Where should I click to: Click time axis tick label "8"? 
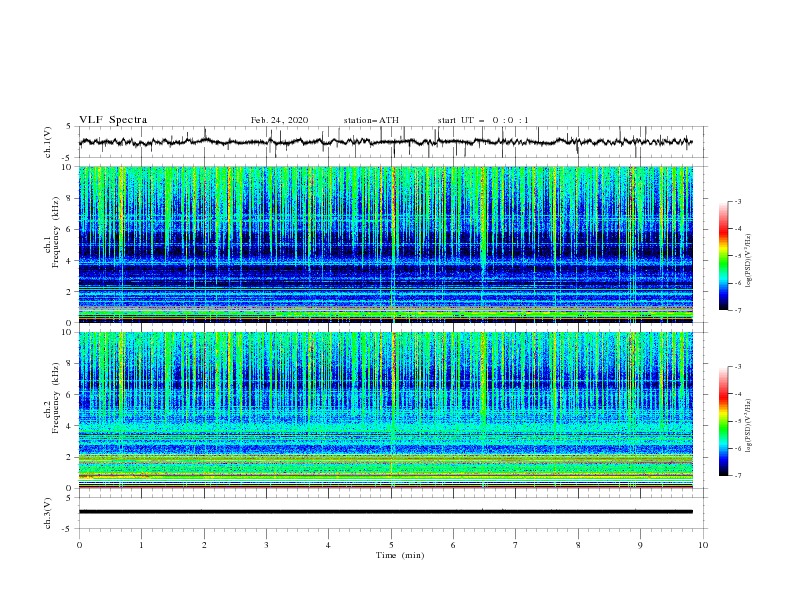click(x=578, y=545)
